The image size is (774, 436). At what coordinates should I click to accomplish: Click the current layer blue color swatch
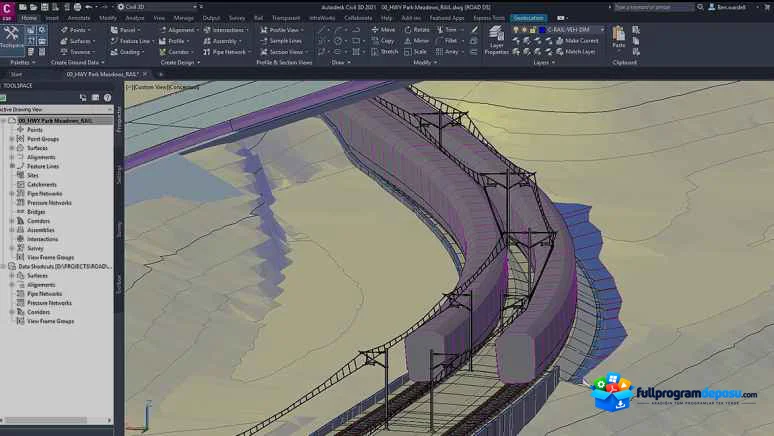542,30
